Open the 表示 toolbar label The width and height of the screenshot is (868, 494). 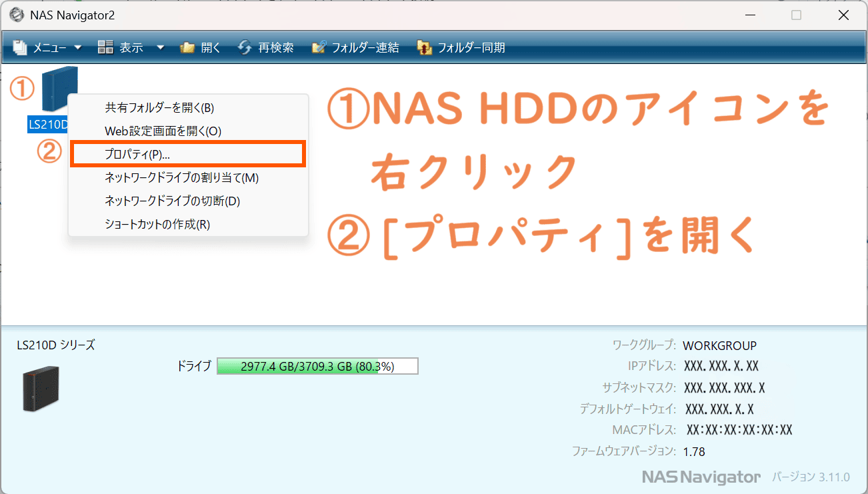[x=131, y=48]
